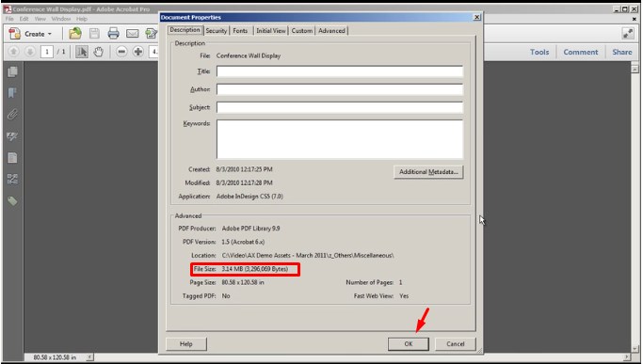This screenshot has width=643, height=364.
Task: Go to previous page arrow
Action: click(13, 52)
